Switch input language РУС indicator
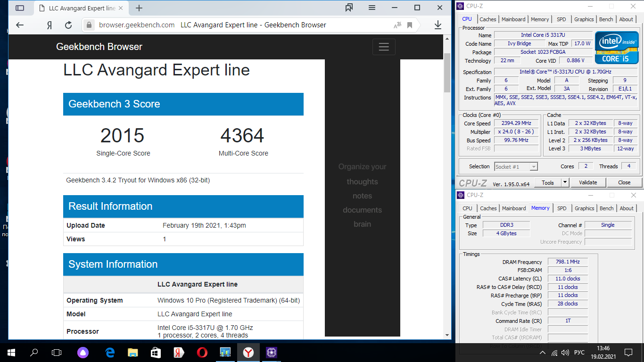 tap(579, 353)
